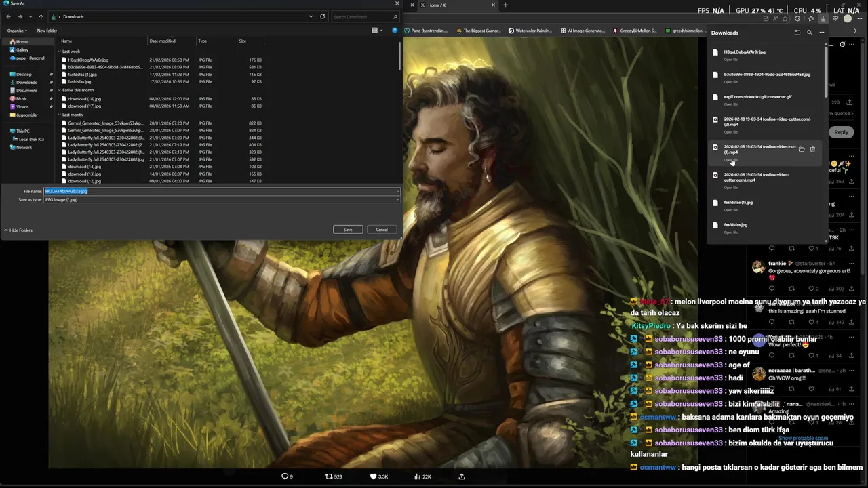Collapse the Earlier this month group
Screen dimensions: 868x488
click(59, 90)
